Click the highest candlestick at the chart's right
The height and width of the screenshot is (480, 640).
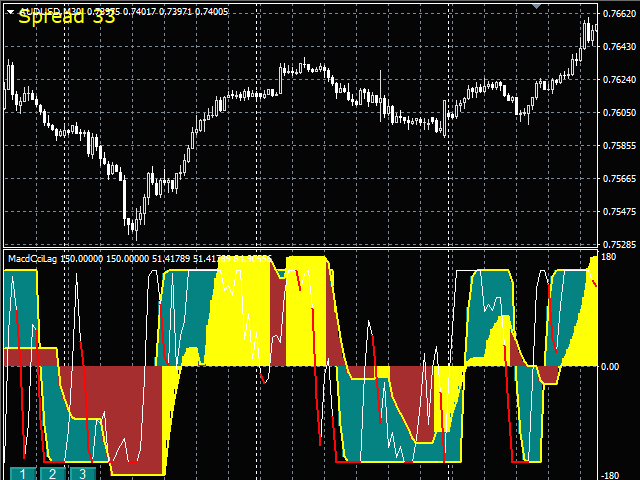click(589, 30)
